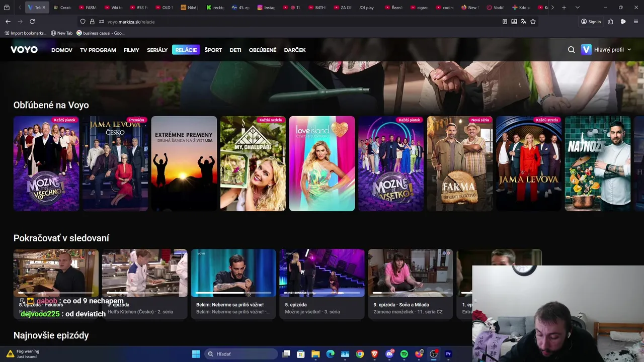Viewport: 644px width, 362px height.
Task: Open the OBĽÚBENÉ menu item
Action: click(263, 50)
